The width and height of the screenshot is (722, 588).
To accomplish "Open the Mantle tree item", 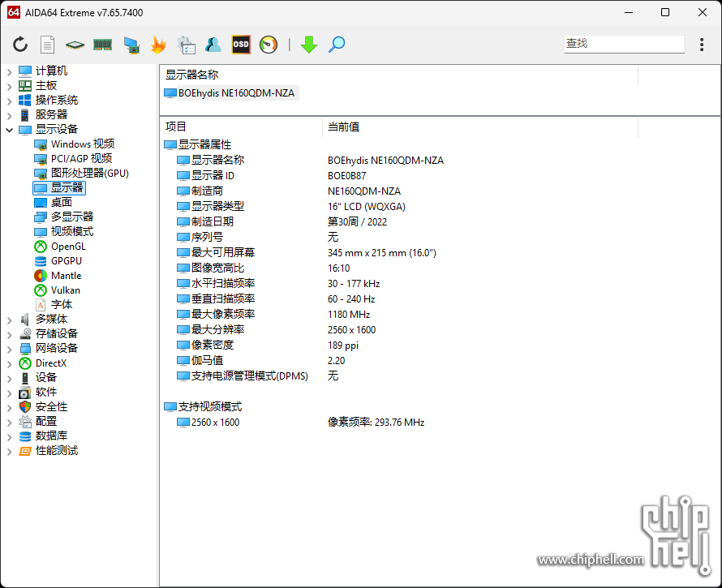I will click(58, 276).
